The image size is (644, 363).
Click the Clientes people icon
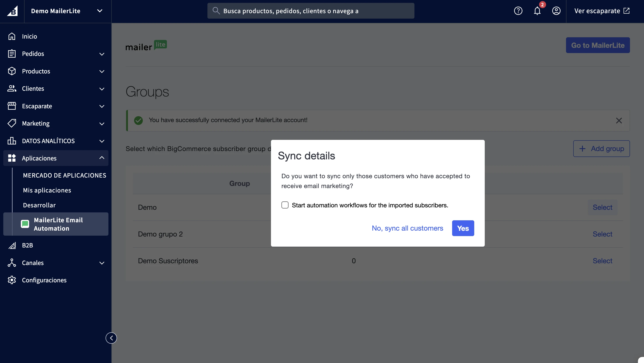pos(12,89)
